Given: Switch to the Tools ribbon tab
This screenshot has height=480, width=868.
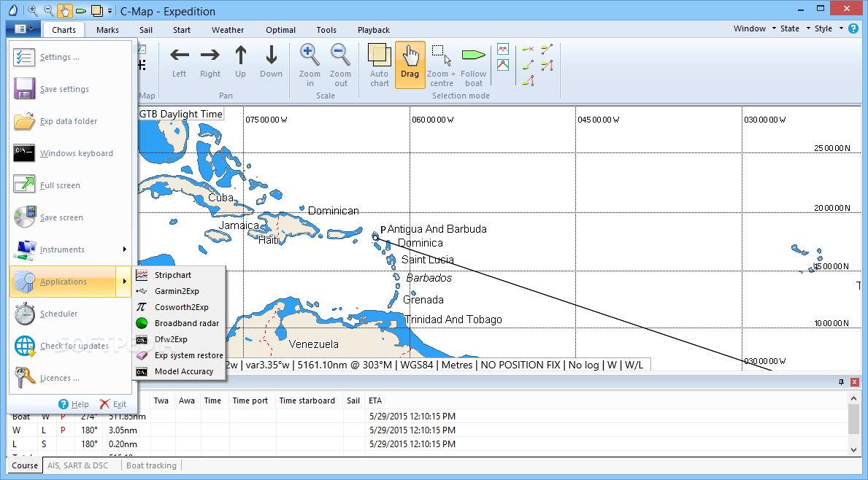Looking at the screenshot, I should [x=326, y=30].
